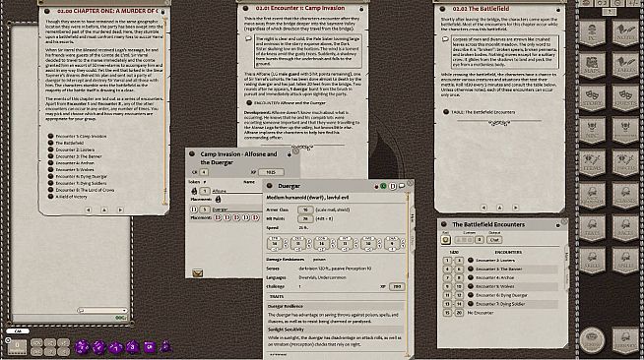Click scrollbar of Duergar NPC sheet
This screenshot has height=360, width=644.
[x=409, y=274]
